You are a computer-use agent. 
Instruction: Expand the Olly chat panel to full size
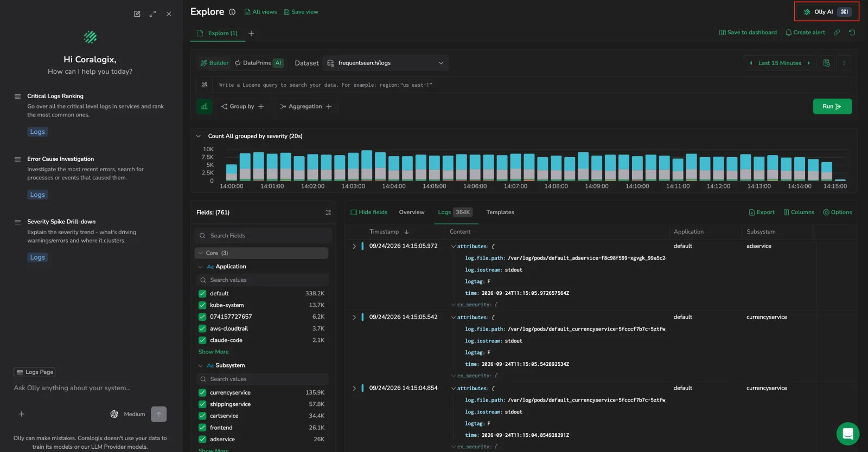(x=153, y=14)
